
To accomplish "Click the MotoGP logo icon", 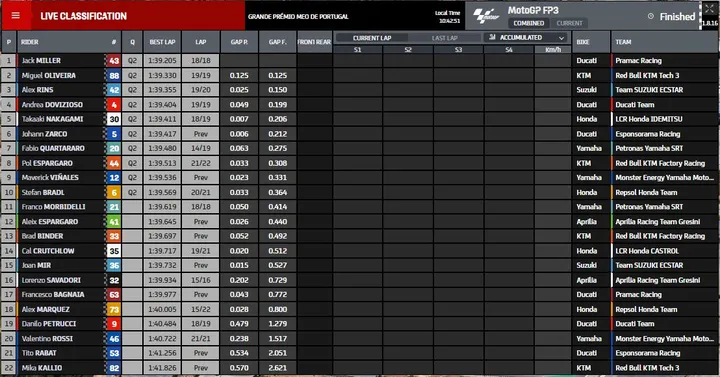I will [486, 16].
